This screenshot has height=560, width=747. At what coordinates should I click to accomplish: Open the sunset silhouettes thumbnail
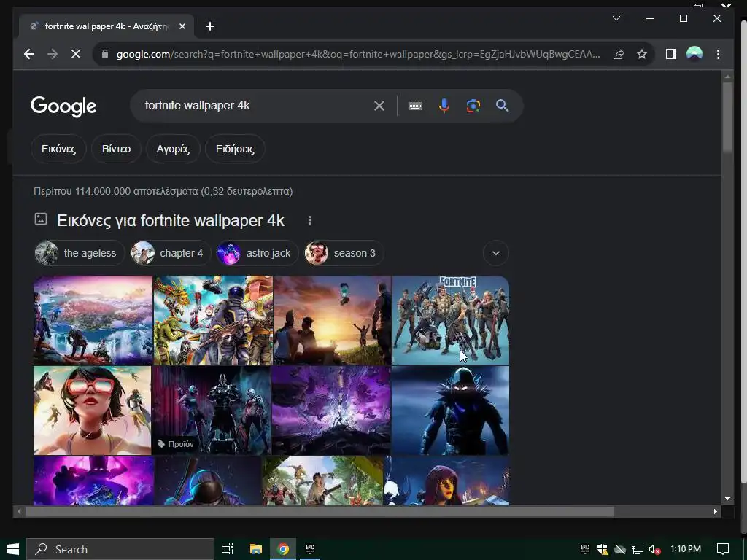pos(333,320)
